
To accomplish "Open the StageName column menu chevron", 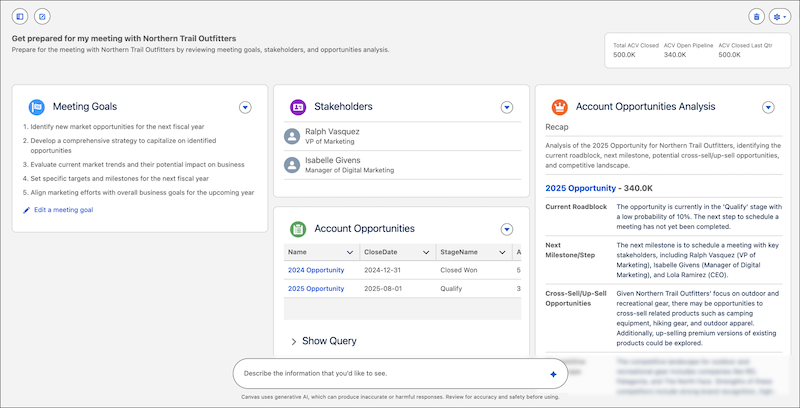I will (502, 252).
